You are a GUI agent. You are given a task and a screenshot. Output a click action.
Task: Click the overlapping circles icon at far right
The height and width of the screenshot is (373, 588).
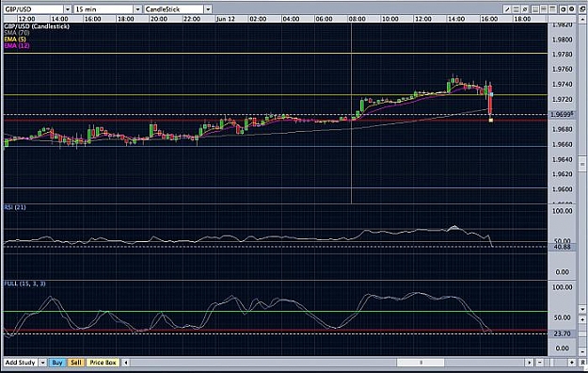pyautogui.click(x=582, y=9)
